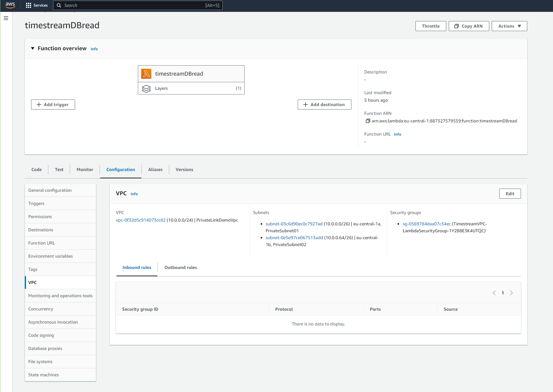553x392 pixels.
Task: Open Concurrency settings
Action: (60, 309)
